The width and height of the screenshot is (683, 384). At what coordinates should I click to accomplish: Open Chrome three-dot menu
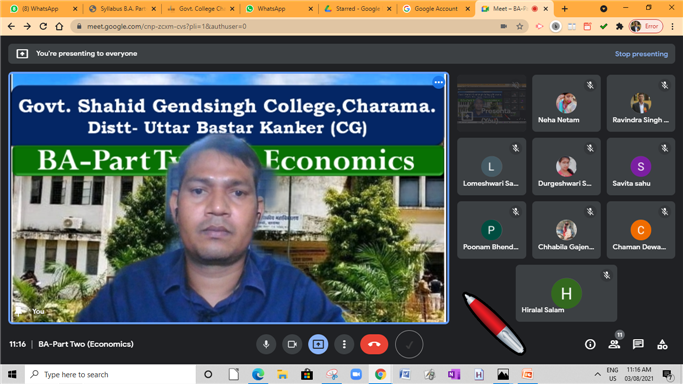673,27
